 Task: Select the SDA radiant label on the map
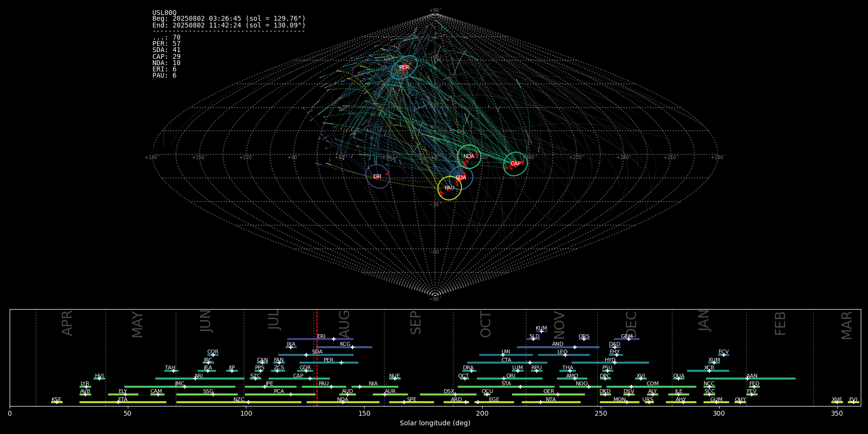[x=461, y=178]
